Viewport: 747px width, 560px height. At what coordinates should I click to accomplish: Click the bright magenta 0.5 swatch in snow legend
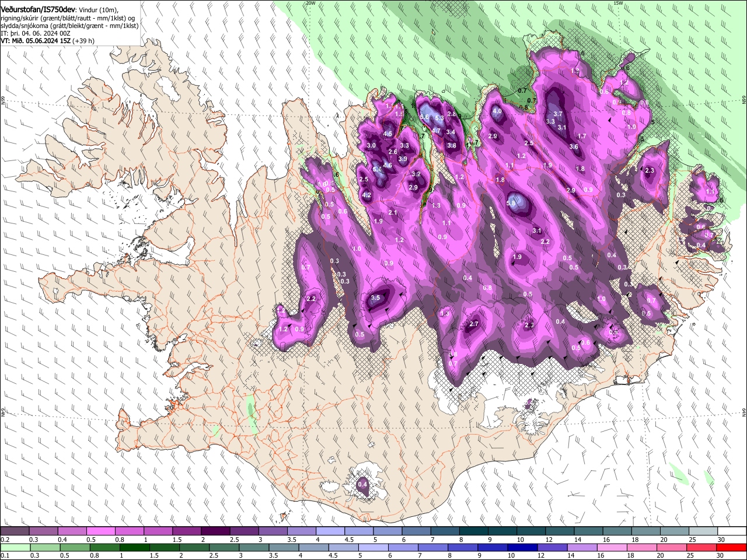pyautogui.click(x=101, y=531)
